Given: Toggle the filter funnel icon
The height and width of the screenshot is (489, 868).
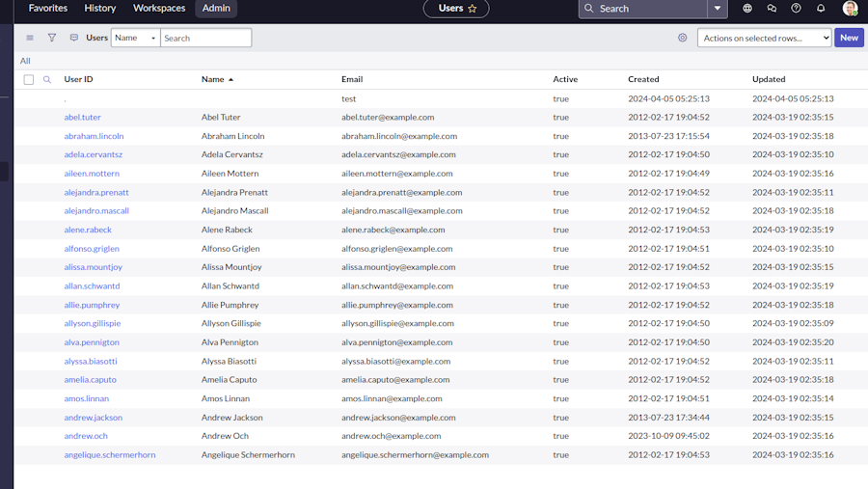Looking at the screenshot, I should (51, 38).
